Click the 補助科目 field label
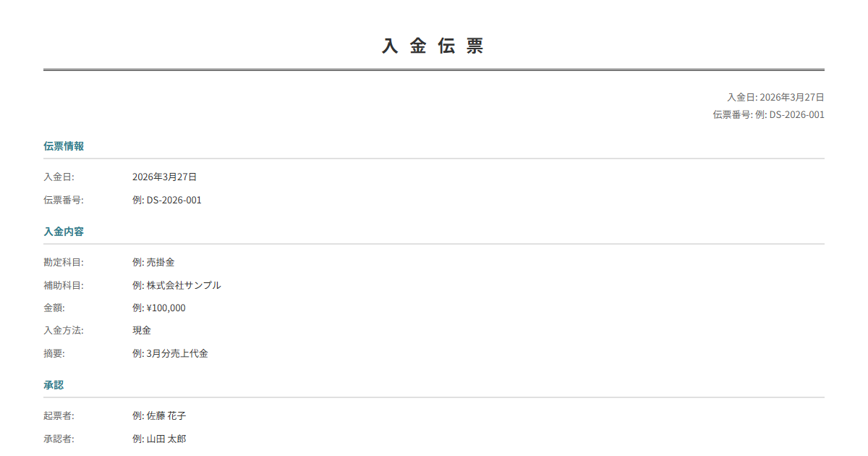Image resolution: width=868 pixels, height=456 pixels. coord(64,285)
